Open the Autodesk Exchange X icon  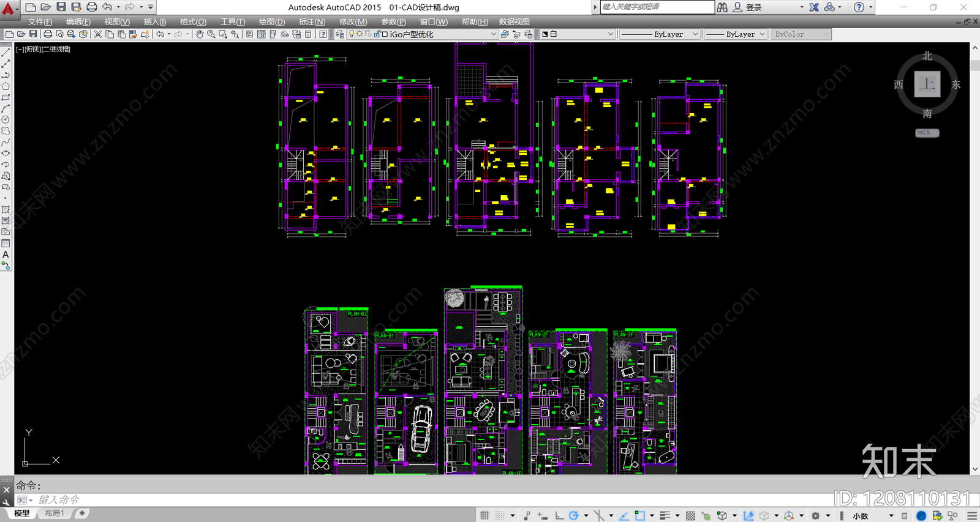click(x=814, y=7)
